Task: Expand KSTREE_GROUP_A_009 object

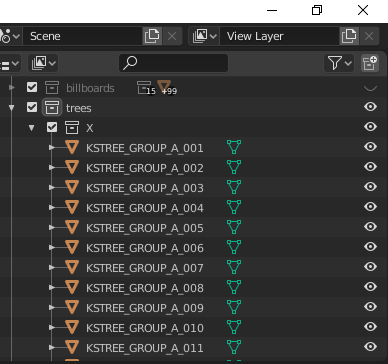Action: tap(52, 308)
